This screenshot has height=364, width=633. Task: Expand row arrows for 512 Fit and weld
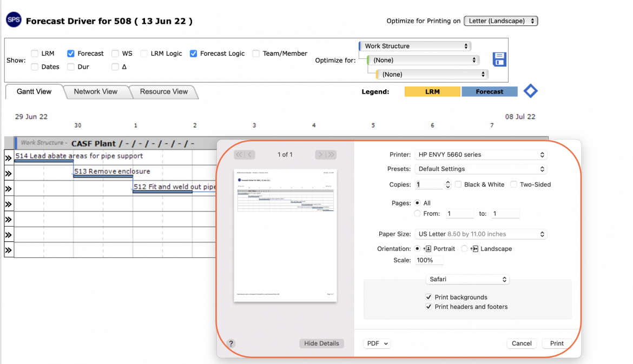[x=9, y=189]
